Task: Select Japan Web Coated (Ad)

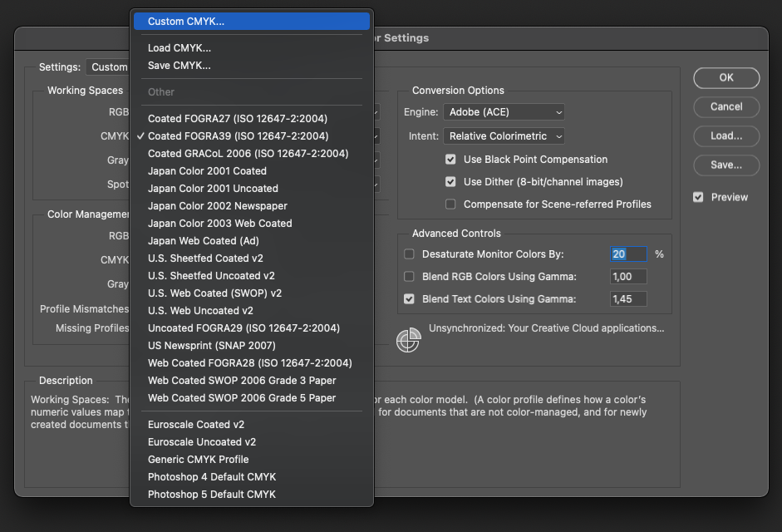Action: tap(252, 240)
